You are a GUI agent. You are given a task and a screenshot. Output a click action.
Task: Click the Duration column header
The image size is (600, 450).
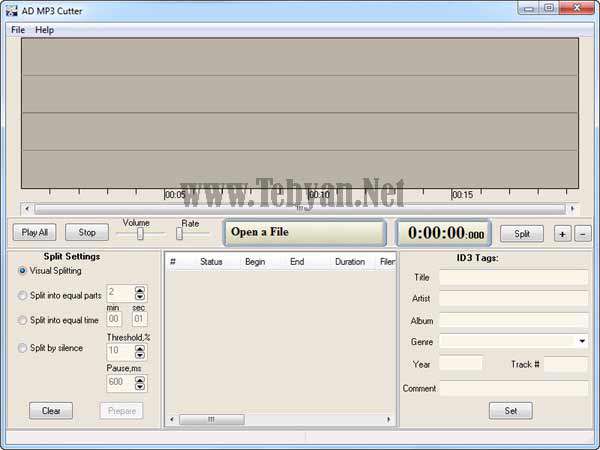pyautogui.click(x=349, y=262)
